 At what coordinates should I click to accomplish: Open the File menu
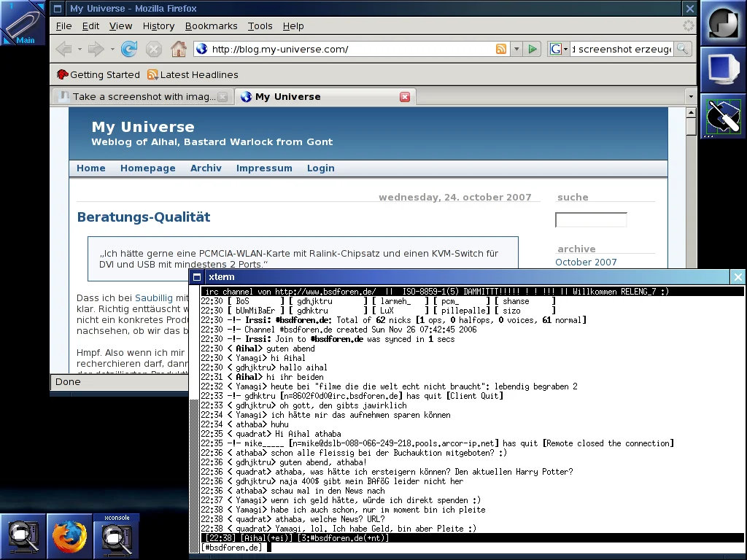coord(64,26)
